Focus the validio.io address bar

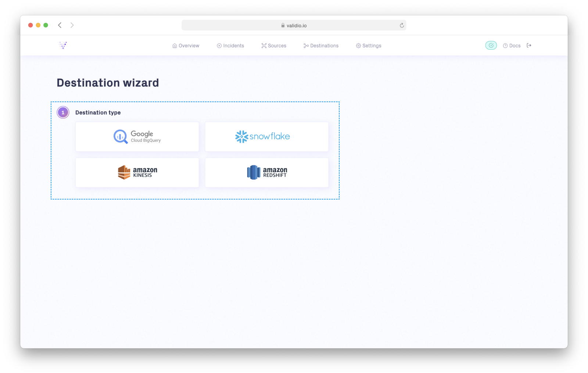point(294,25)
